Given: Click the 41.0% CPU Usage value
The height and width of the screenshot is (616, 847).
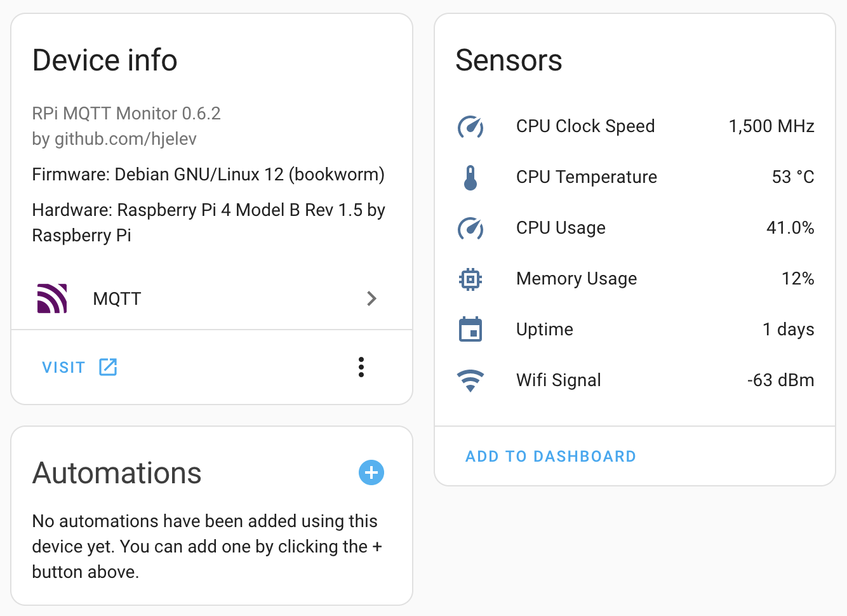Looking at the screenshot, I should (790, 228).
